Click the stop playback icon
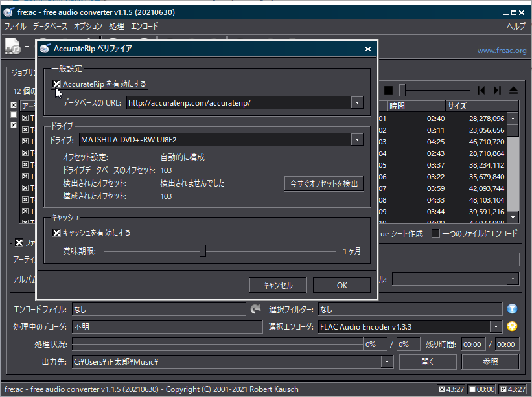Screen dimensions: 532x397 coord(389,90)
